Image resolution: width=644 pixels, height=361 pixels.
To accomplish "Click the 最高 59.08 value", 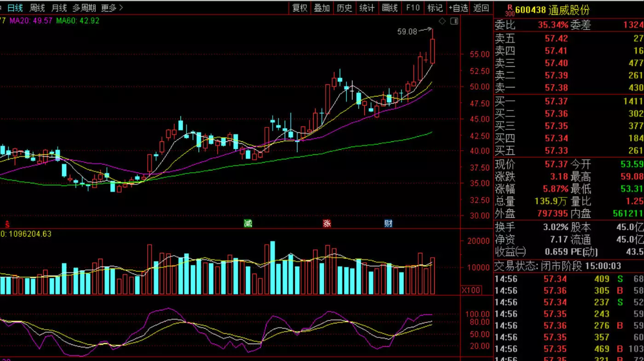I will click(632, 177).
